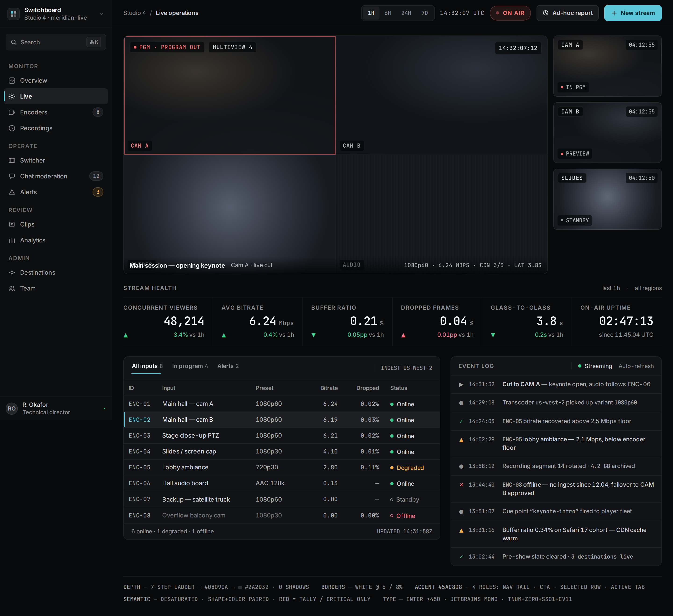Open Analytics bar-chart icon
The image size is (673, 616).
12,240
